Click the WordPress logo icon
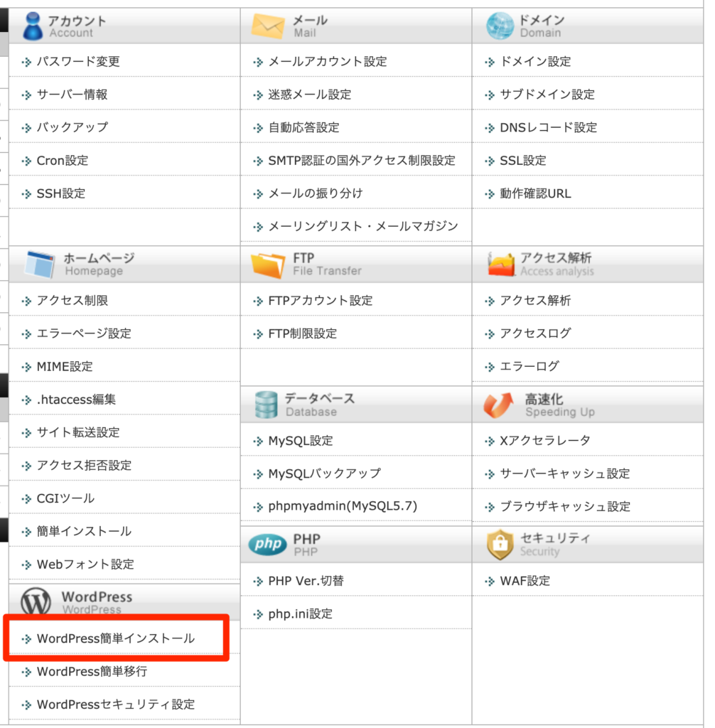 pyautogui.click(x=36, y=601)
